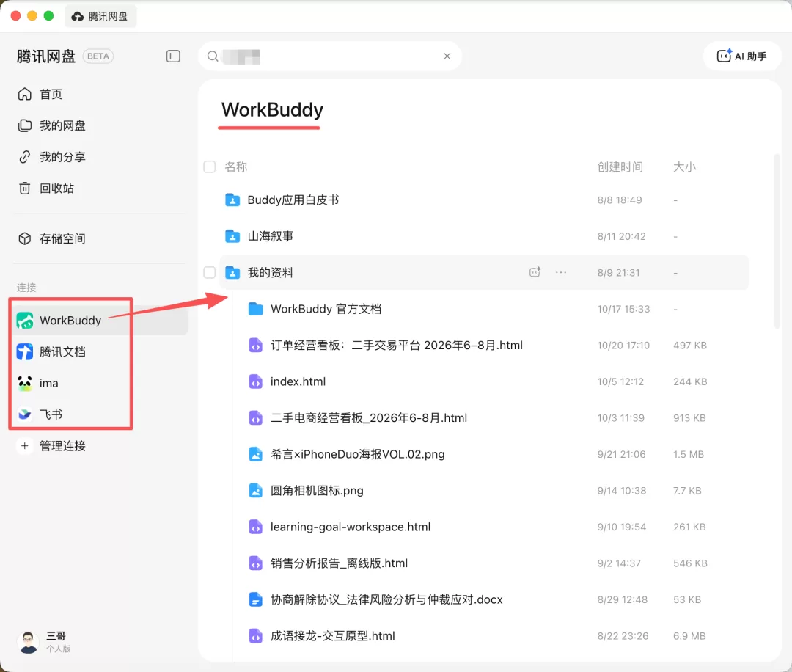The height and width of the screenshot is (672, 792).
Task: Click the 飞书 connection icon
Action: click(25, 414)
